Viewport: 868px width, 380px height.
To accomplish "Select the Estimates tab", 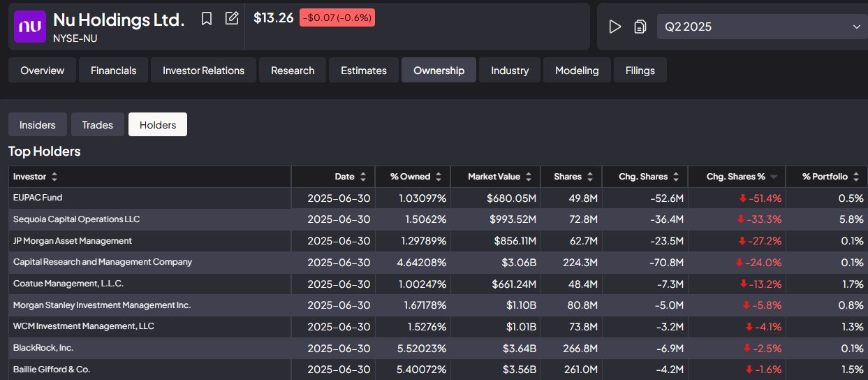I will (x=364, y=70).
